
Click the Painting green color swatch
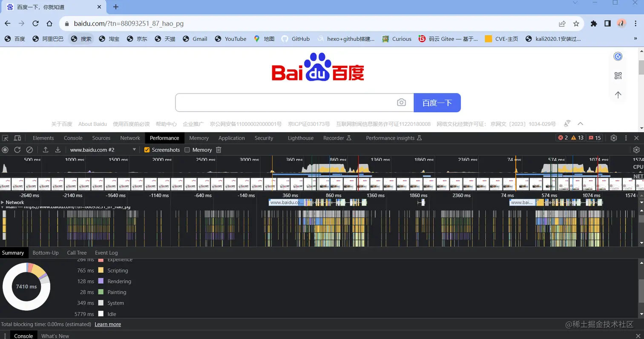point(101,292)
